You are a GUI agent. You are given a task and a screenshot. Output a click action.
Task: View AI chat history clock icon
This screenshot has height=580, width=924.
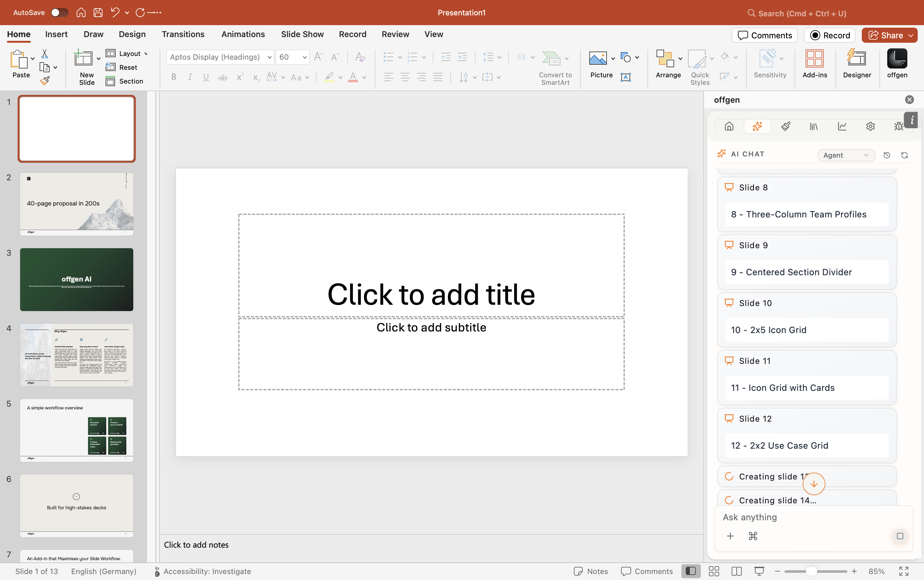coord(886,155)
